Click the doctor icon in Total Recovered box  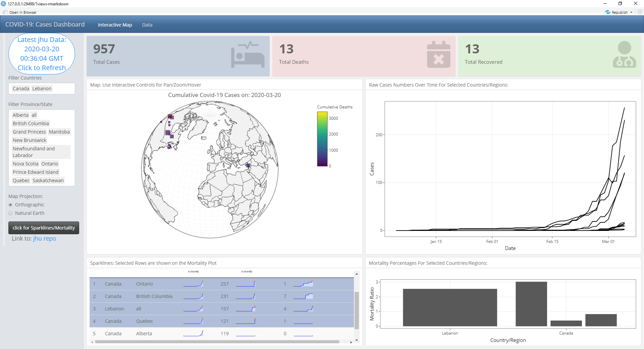click(624, 55)
